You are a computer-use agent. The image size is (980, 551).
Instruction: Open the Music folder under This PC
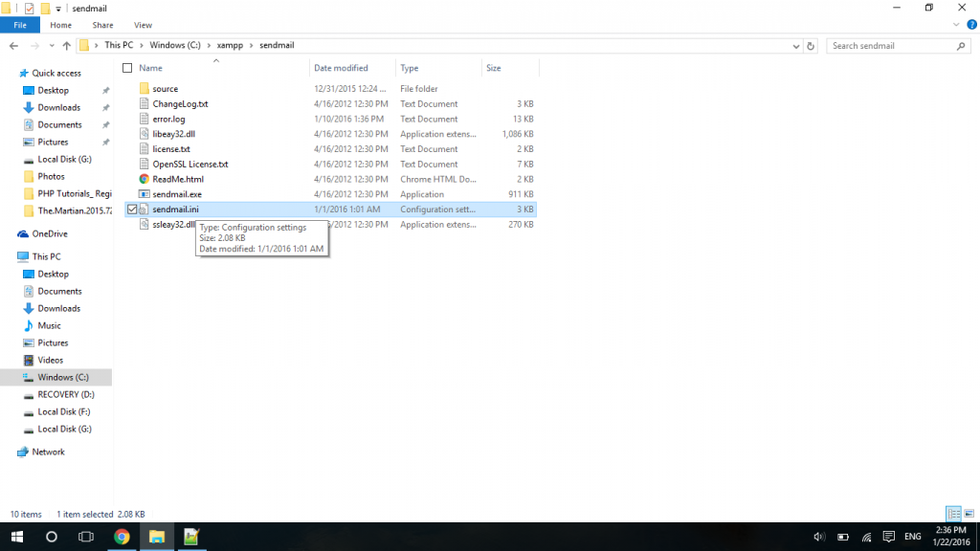coord(49,326)
